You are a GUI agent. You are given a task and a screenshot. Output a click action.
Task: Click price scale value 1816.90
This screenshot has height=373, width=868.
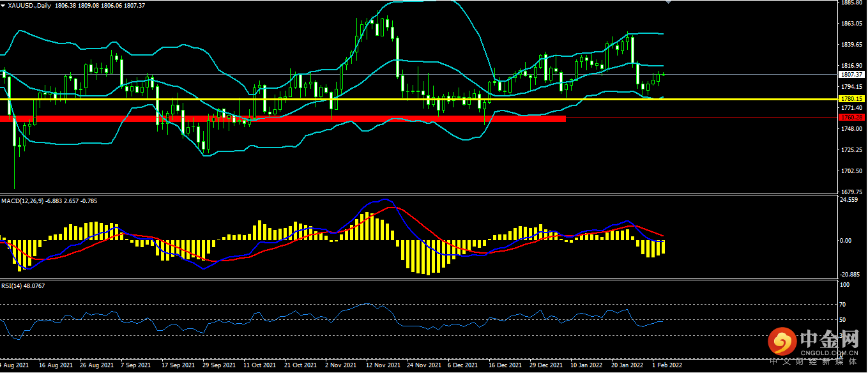853,66
